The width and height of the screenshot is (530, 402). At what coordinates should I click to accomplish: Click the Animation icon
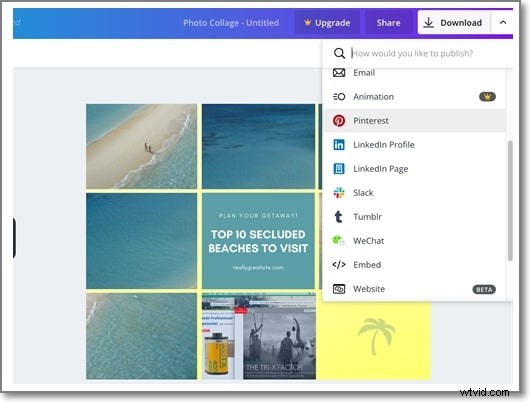pos(339,97)
